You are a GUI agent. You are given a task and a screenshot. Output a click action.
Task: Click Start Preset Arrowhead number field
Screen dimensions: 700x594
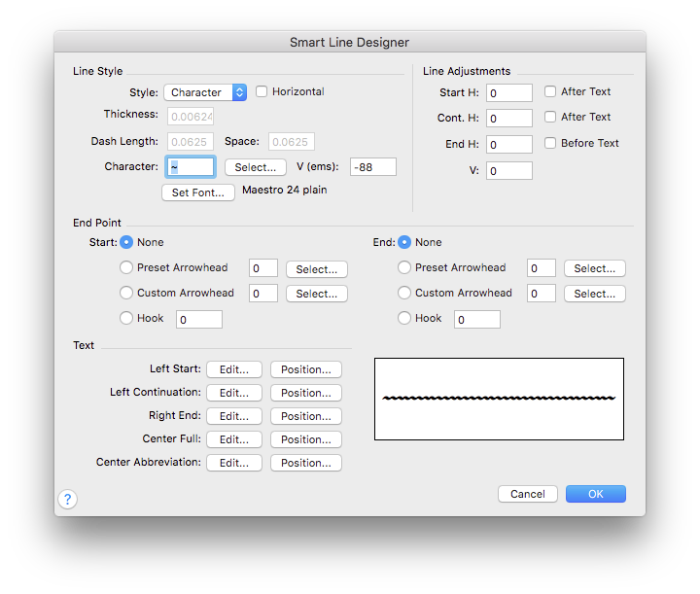coord(263,268)
